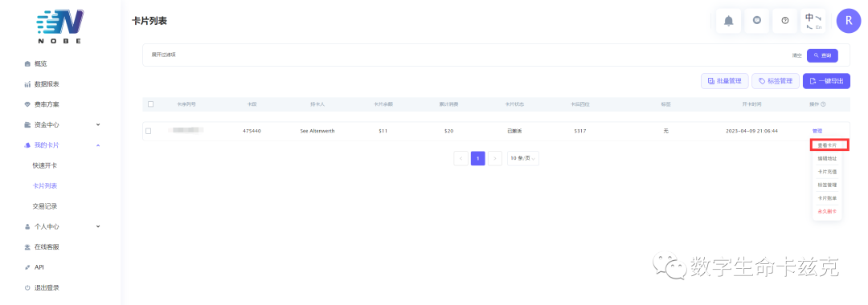
Task: Select 永久删卡 from the manage menu
Action: [x=826, y=212]
